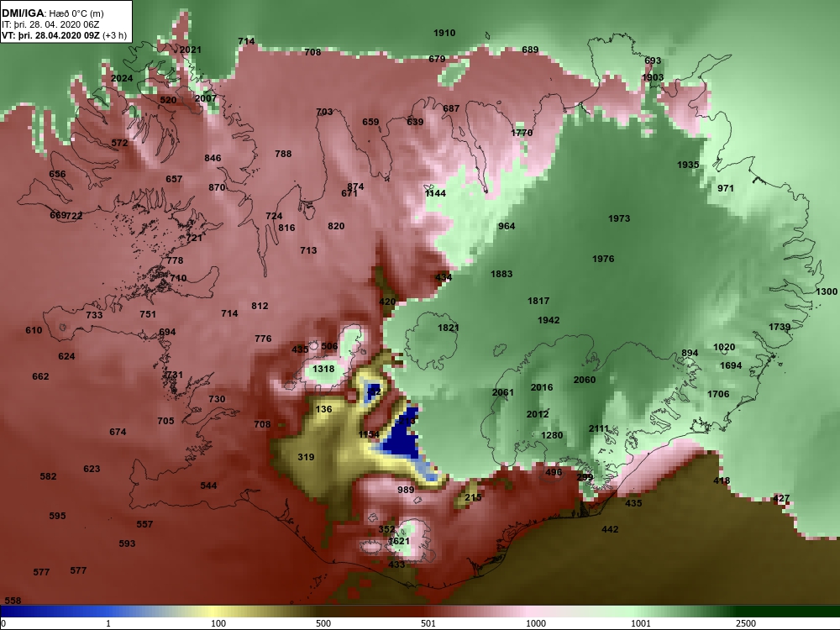The width and height of the screenshot is (840, 630).
Task: Click the legend label 2500
Action: tap(745, 623)
